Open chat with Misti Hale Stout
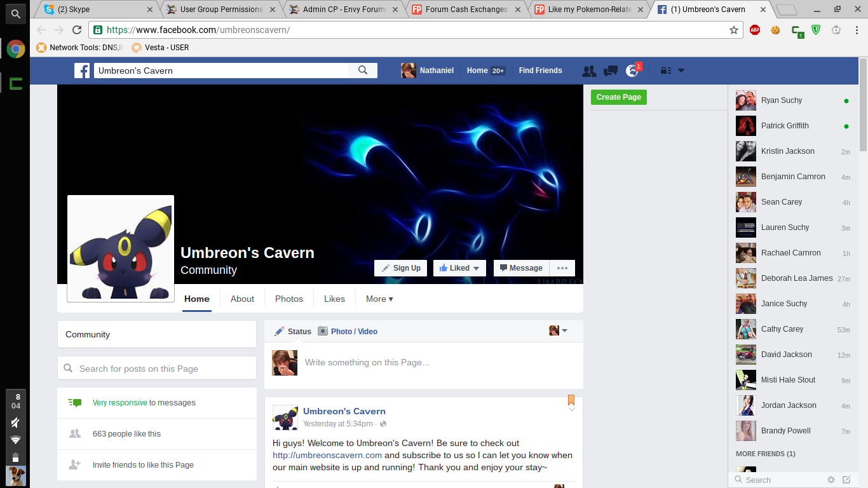The image size is (868, 488). point(792,380)
